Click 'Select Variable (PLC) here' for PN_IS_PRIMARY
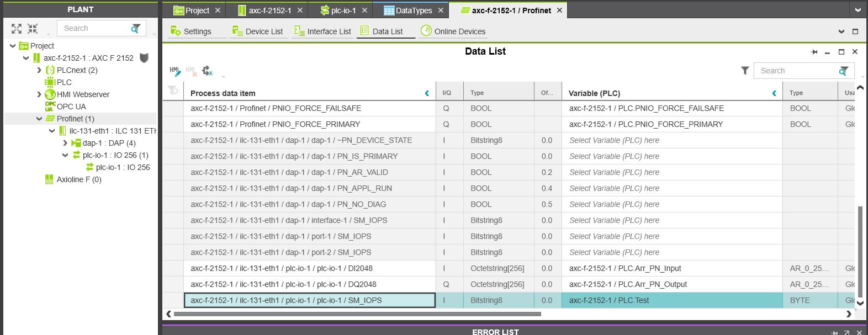The image size is (868, 335). pos(672,156)
